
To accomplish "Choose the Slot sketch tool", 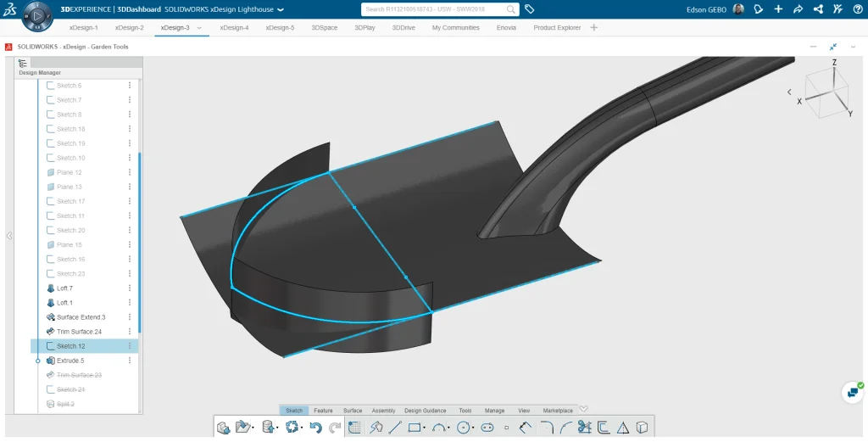I will click(x=487, y=428).
